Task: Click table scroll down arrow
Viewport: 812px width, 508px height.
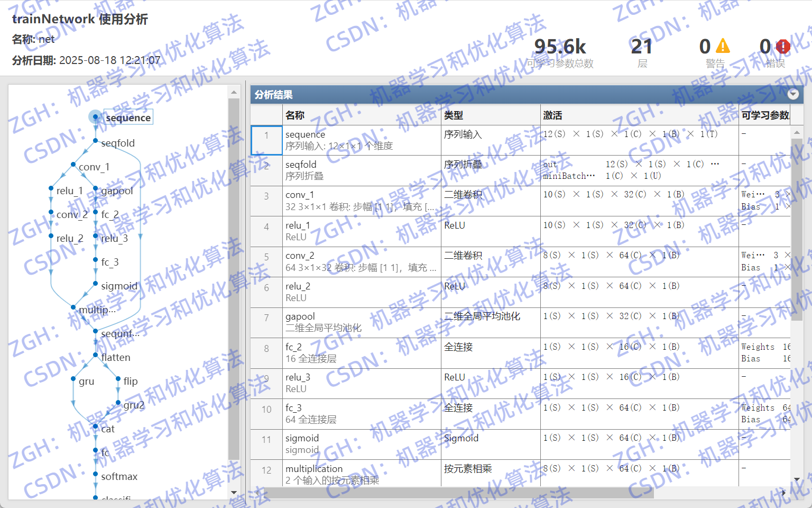Action: pyautogui.click(x=797, y=479)
